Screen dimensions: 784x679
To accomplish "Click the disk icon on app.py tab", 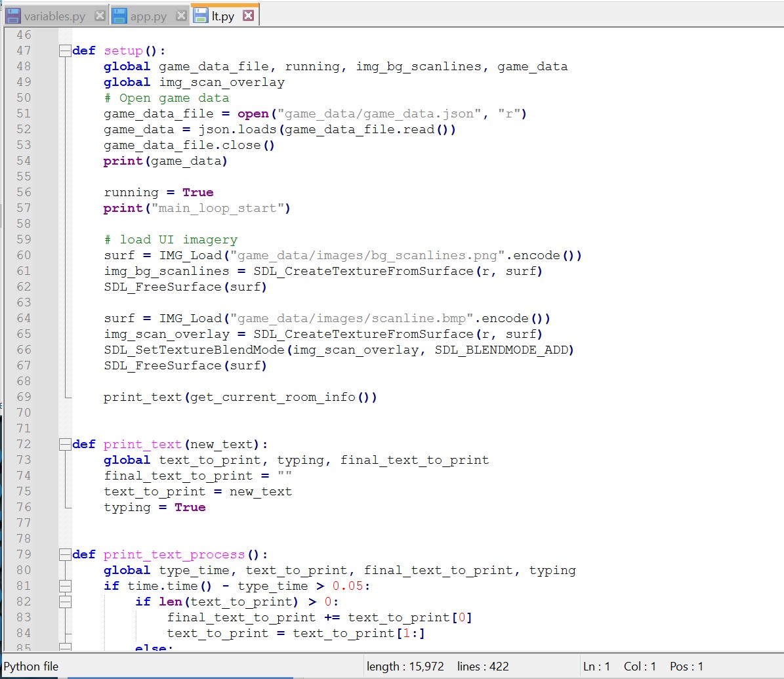I will pos(119,16).
